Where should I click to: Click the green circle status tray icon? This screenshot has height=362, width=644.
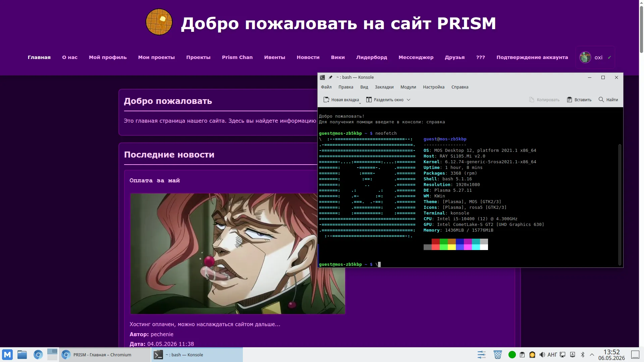tap(512, 355)
